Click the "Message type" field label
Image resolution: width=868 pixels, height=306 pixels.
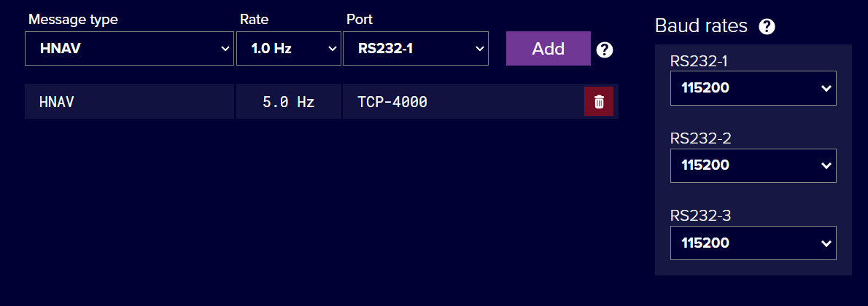[x=73, y=20]
